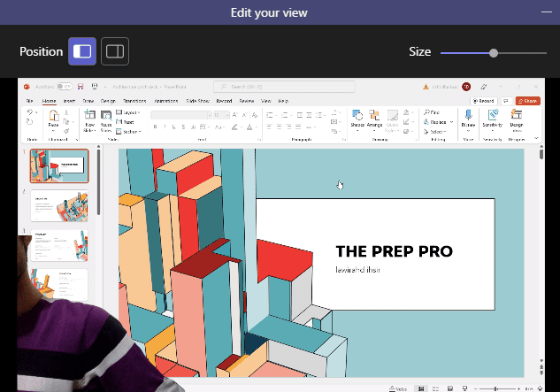Viewport: 560px width, 392px height.
Task: Click the Undo arrow icon
Action: coord(30,112)
